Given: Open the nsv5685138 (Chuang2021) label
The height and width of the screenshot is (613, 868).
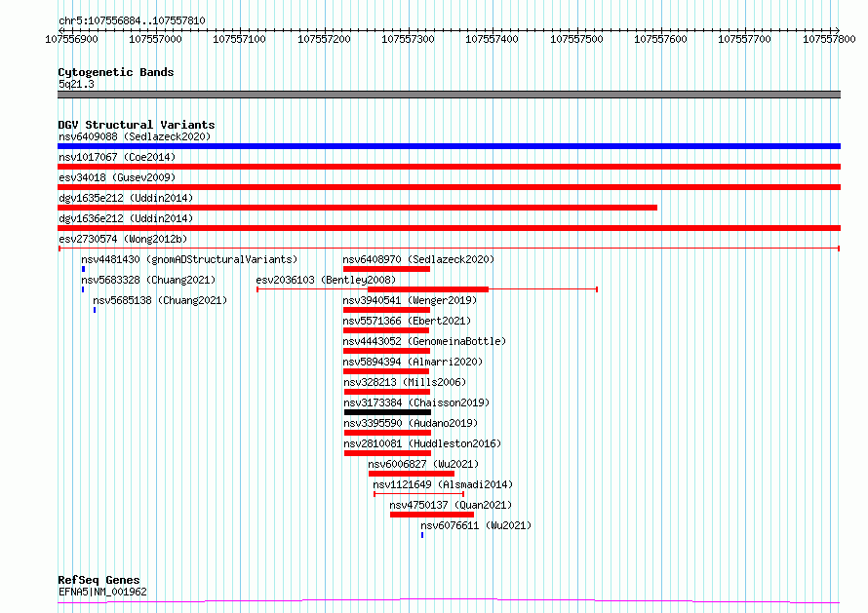Looking at the screenshot, I should (x=160, y=300).
